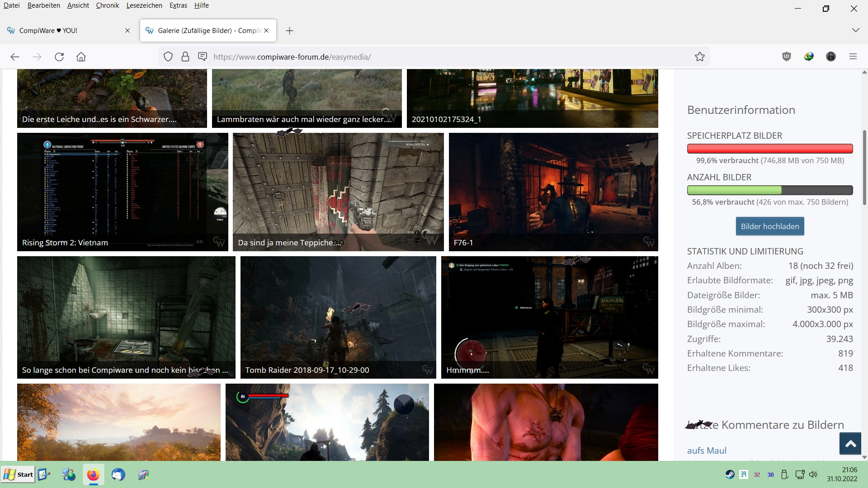Open the forest health-bar game thumbnail
Screen dimensions: 868x488
[327, 422]
